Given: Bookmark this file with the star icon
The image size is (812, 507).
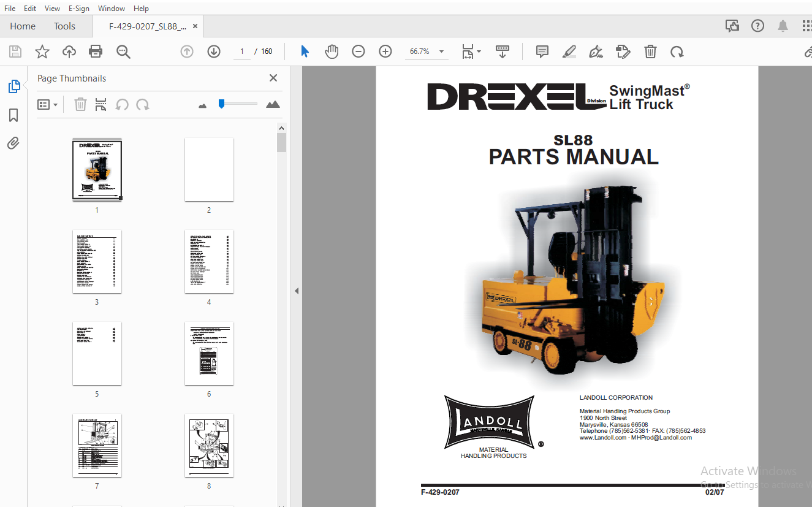Looking at the screenshot, I should point(42,51).
